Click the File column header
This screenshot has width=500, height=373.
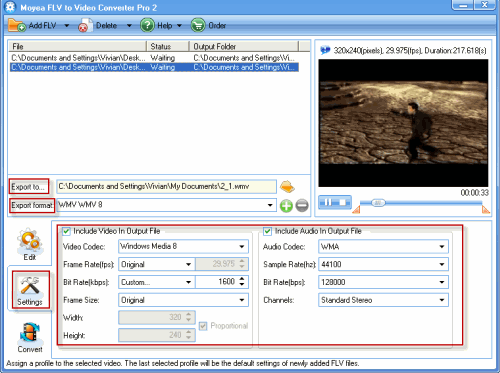point(77,46)
